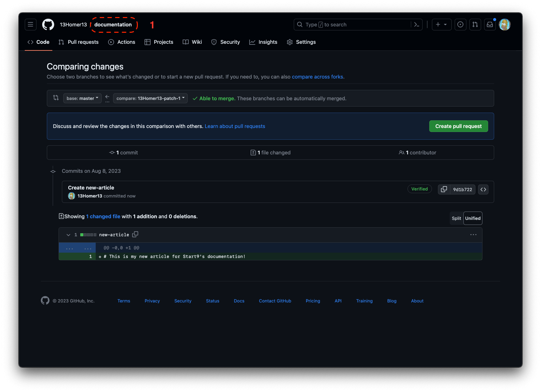Go to the Insights tab
This screenshot has width=541, height=392.
(263, 42)
